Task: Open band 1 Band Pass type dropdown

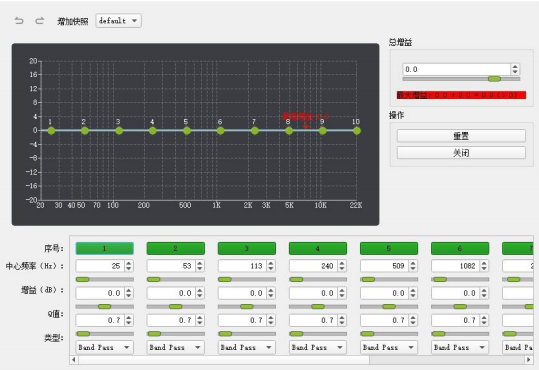Action: 104,347
